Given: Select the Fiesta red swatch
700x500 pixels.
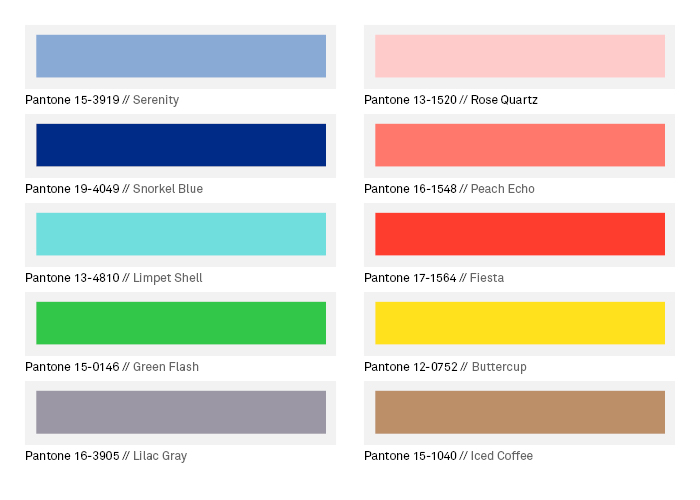Looking at the screenshot, I should click(520, 234).
